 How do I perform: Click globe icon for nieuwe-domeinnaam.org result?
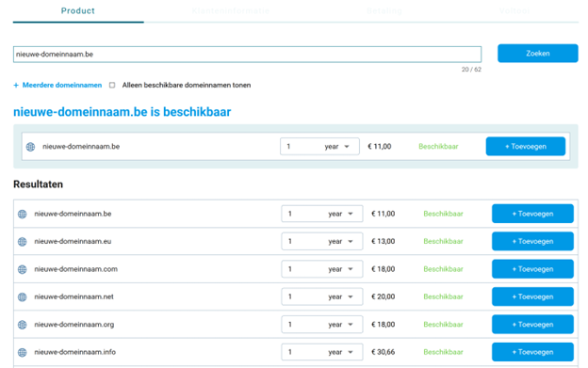23,325
